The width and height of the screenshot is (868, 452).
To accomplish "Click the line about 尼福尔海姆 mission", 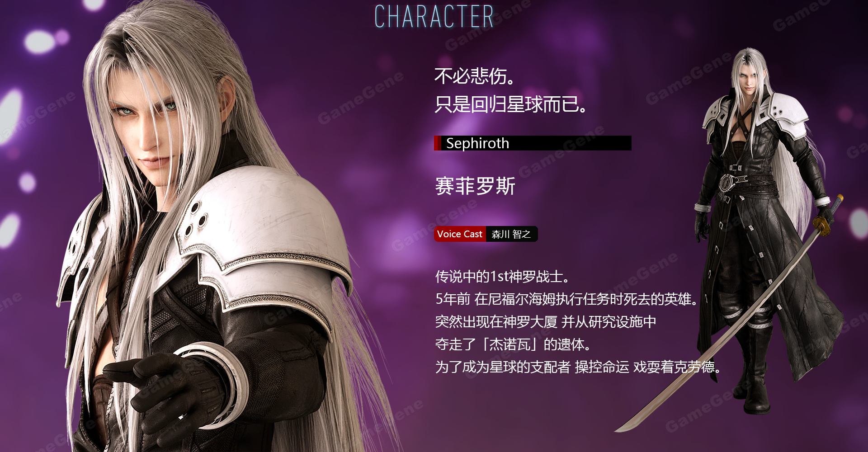I will [x=567, y=299].
